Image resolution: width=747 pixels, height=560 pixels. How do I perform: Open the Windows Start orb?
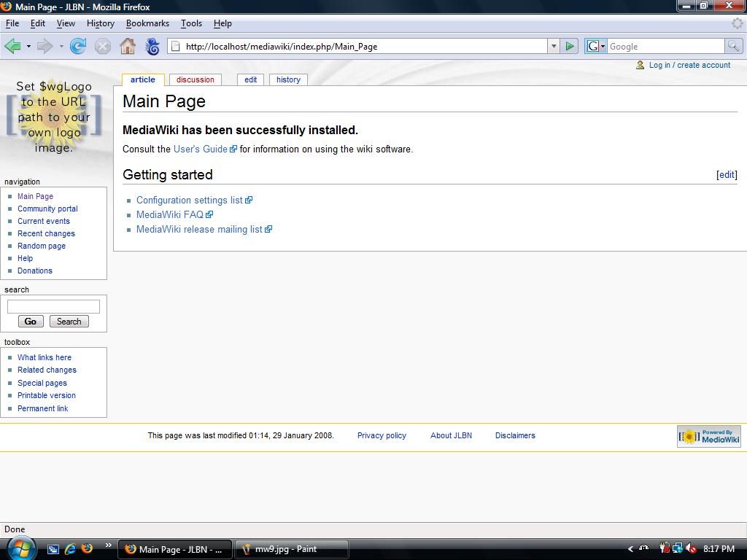pyautogui.click(x=20, y=548)
